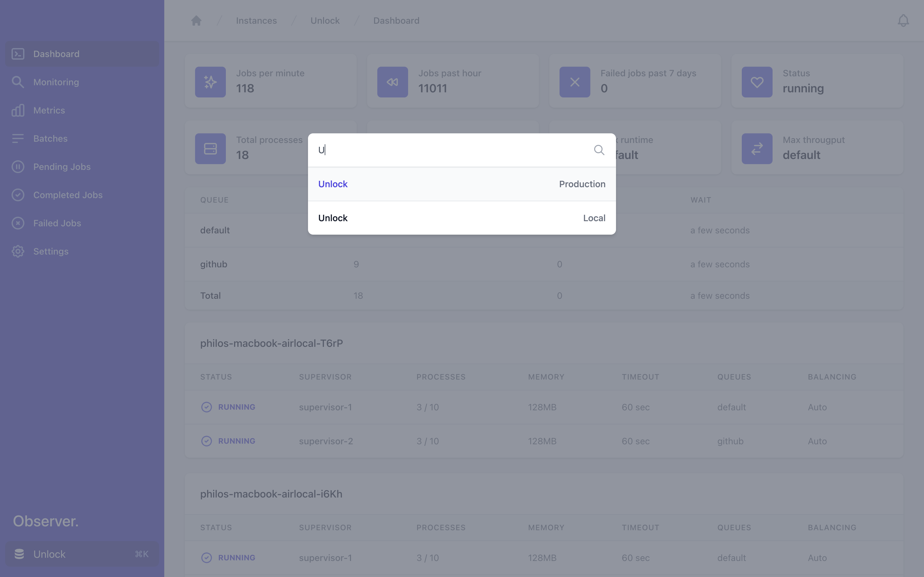Viewport: 924px width, 577px height.
Task: Click the Jobs per minute sparkle icon
Action: coord(210,82)
